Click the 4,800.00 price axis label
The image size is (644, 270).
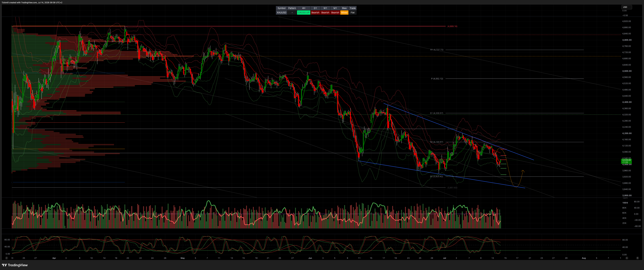tap(627, 40)
